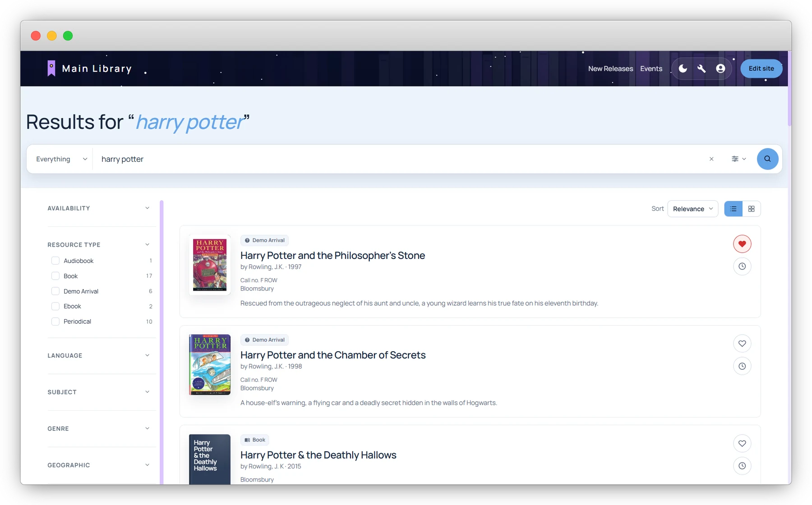
Task: Open the wrench tools icon
Action: click(x=701, y=69)
